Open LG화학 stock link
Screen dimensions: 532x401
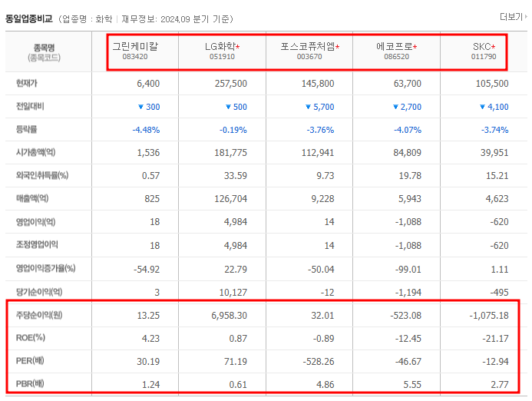point(222,46)
